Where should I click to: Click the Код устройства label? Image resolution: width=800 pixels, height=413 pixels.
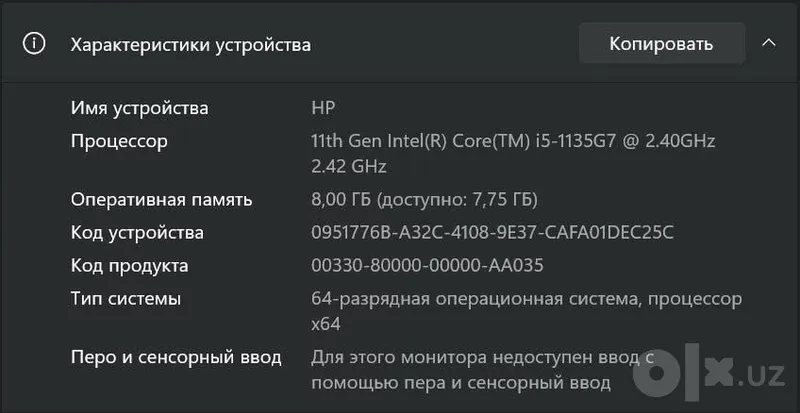click(x=137, y=233)
